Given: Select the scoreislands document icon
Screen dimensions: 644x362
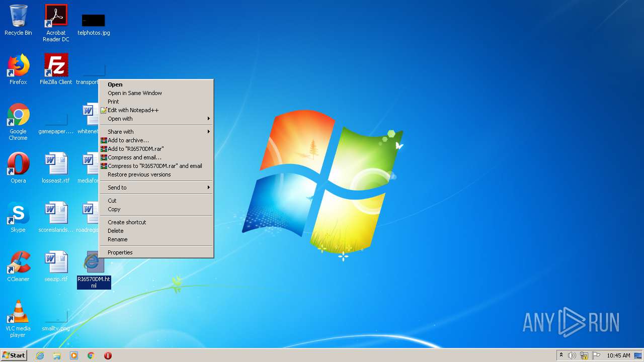Looking at the screenshot, I should pyautogui.click(x=56, y=217).
